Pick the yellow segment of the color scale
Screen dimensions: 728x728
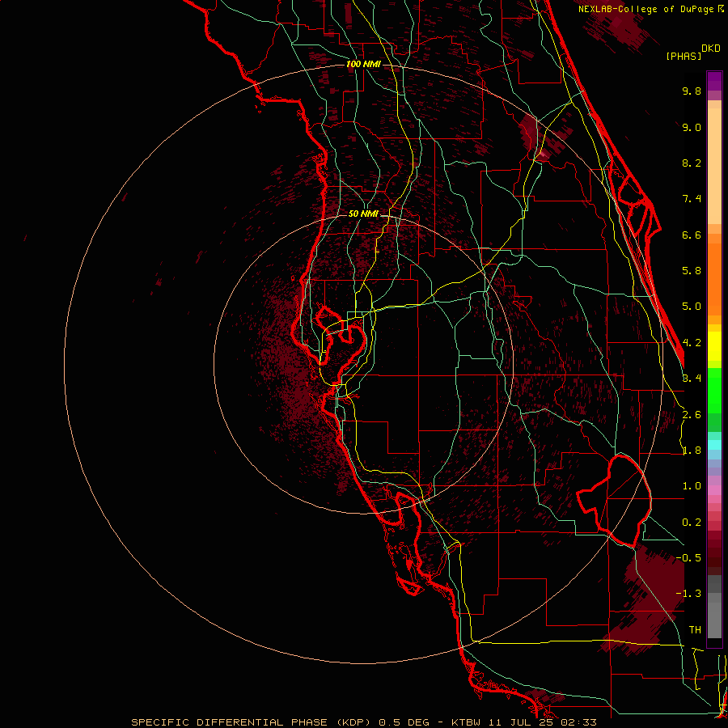[714, 346]
